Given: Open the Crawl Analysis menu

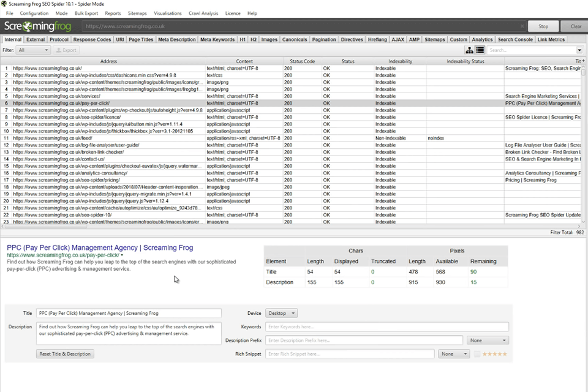Looking at the screenshot, I should point(203,13).
